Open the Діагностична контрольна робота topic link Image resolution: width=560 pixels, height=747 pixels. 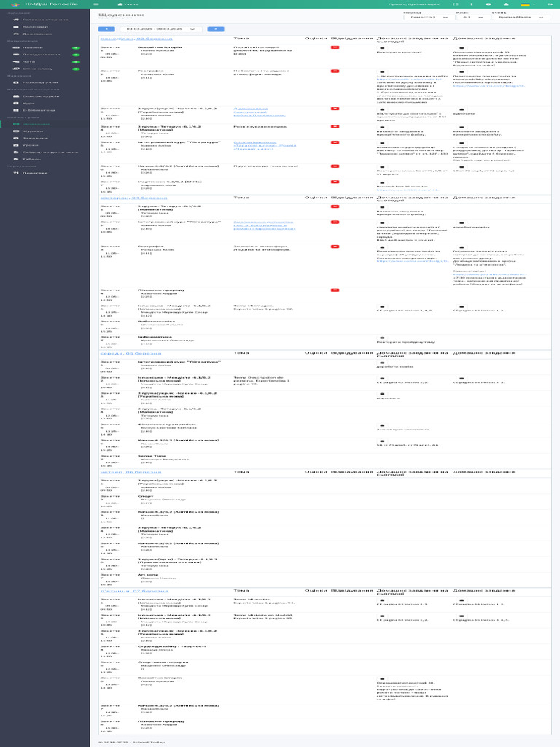tap(260, 112)
